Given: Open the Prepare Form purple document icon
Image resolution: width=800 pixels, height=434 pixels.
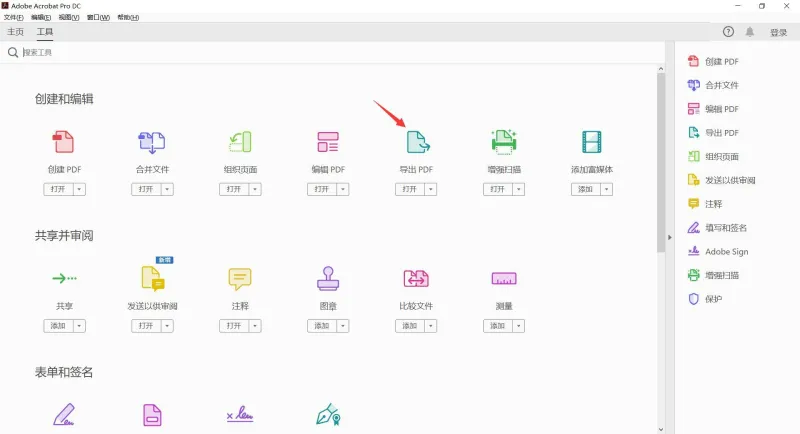Looking at the screenshot, I should [152, 415].
